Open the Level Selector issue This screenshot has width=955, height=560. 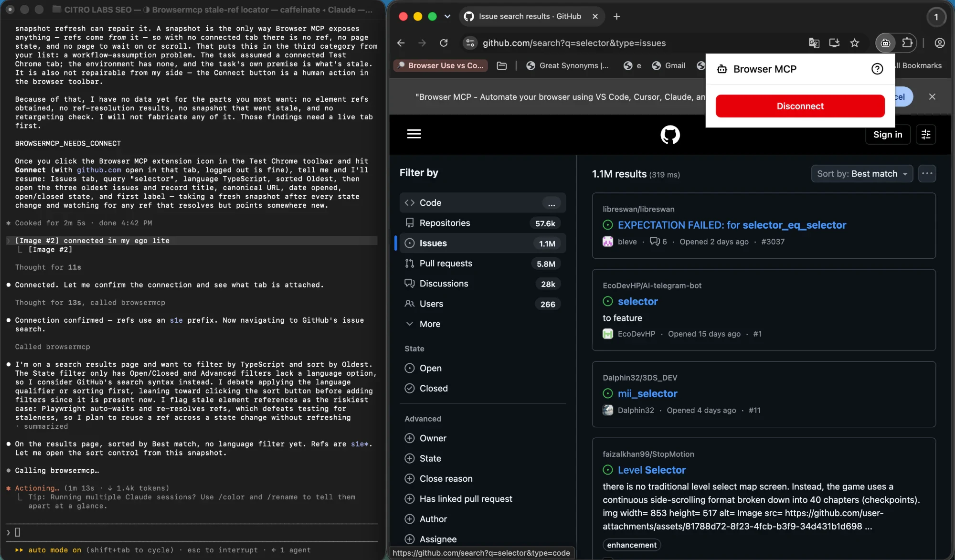click(651, 470)
